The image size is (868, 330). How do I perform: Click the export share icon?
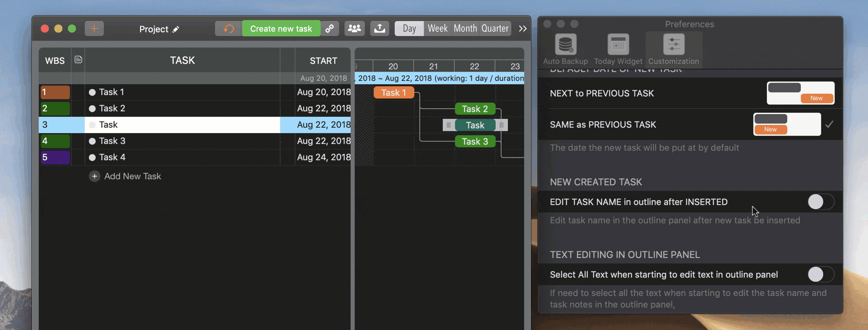[x=380, y=29]
